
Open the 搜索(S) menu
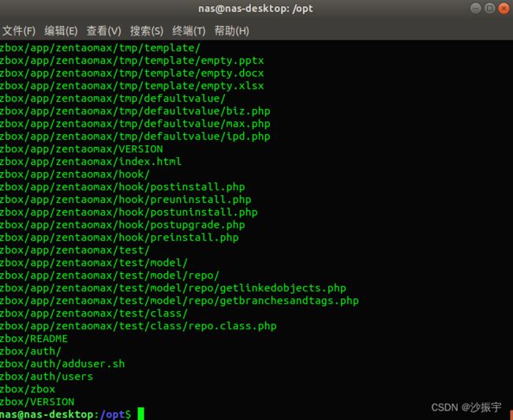(x=147, y=31)
